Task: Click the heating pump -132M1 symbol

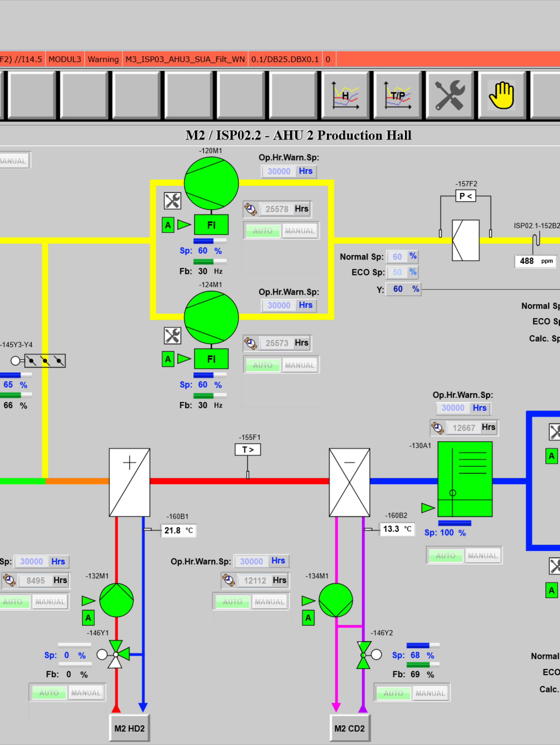Action: pyautogui.click(x=116, y=600)
